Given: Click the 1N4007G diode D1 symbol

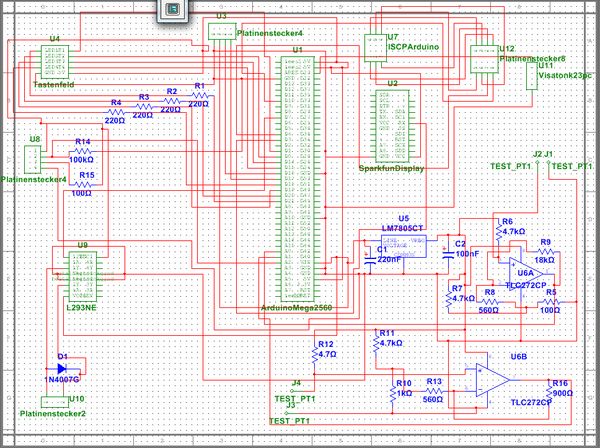Looking at the screenshot, I should (x=63, y=368).
